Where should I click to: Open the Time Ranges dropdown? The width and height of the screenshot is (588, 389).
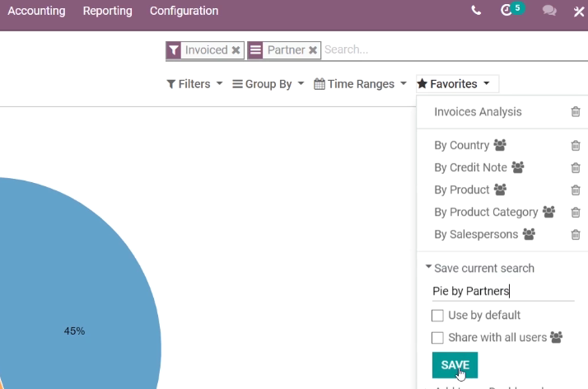tap(360, 84)
